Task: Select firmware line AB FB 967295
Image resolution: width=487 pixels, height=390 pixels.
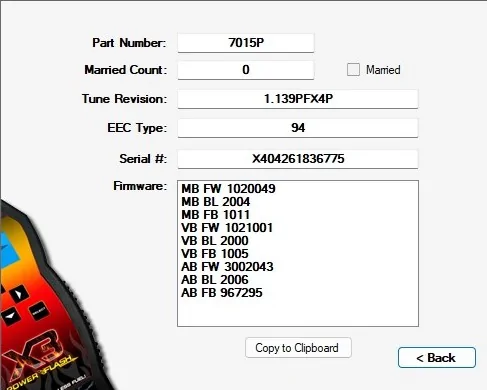Action: point(222,293)
